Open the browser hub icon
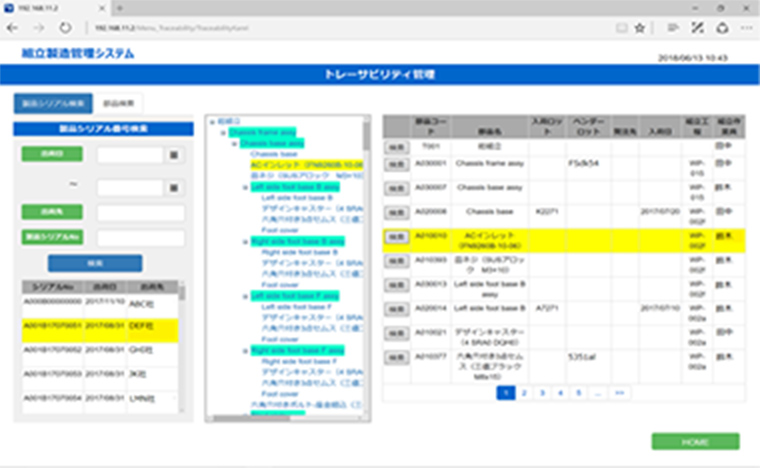Viewport: 760px width, 468px height. point(673,28)
